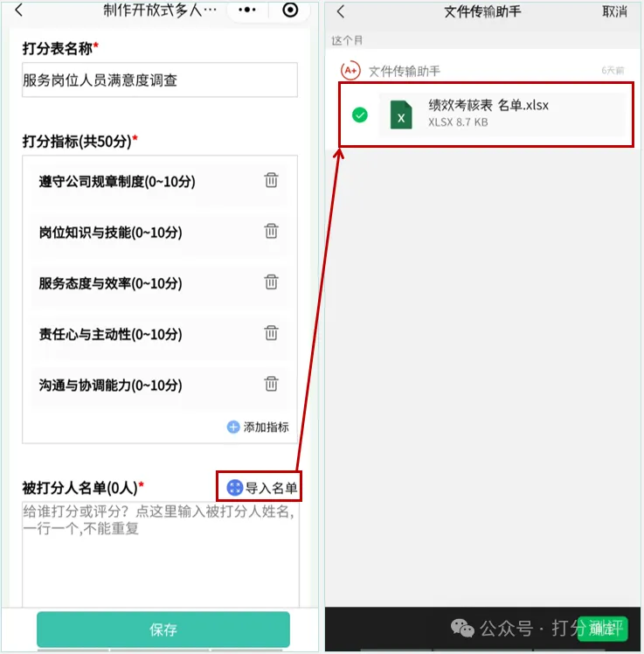The width and height of the screenshot is (644, 654).
Task: Remove the 责任心与主动性 indicator via trash icon
Action: pyautogui.click(x=271, y=333)
